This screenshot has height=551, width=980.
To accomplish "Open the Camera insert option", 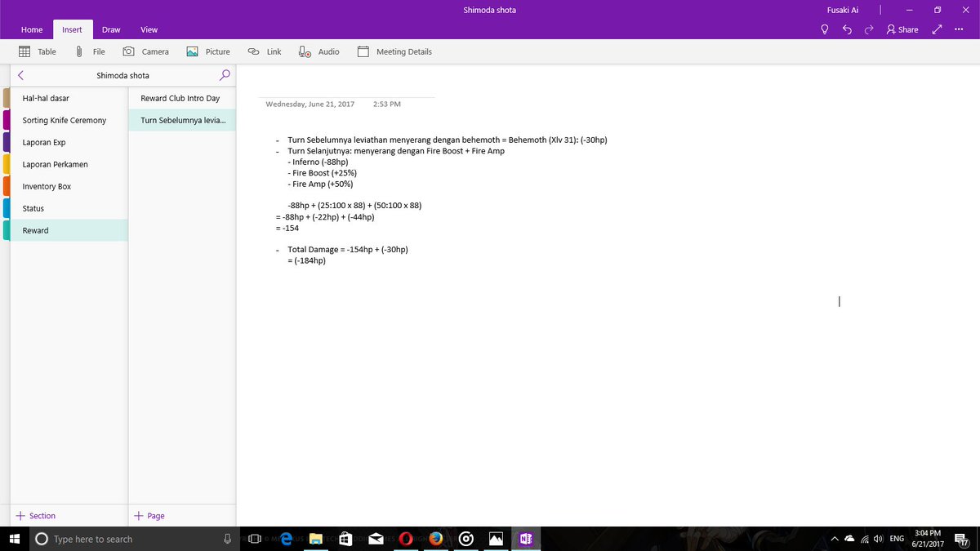I will (x=145, y=51).
